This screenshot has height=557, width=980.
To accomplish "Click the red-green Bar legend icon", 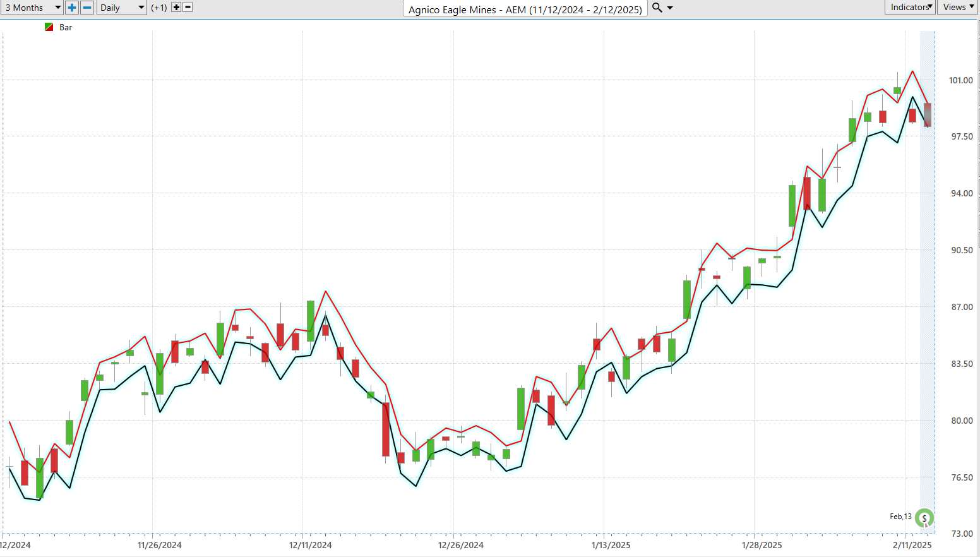I will (49, 27).
